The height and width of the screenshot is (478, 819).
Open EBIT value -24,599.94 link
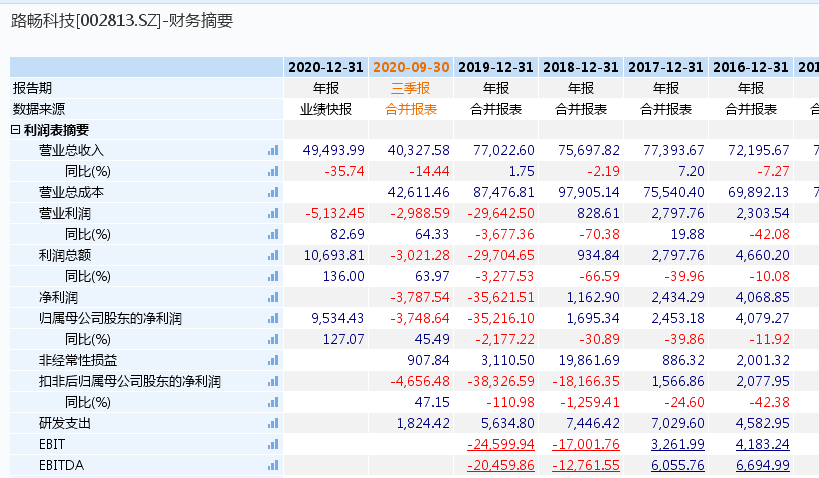(501, 445)
